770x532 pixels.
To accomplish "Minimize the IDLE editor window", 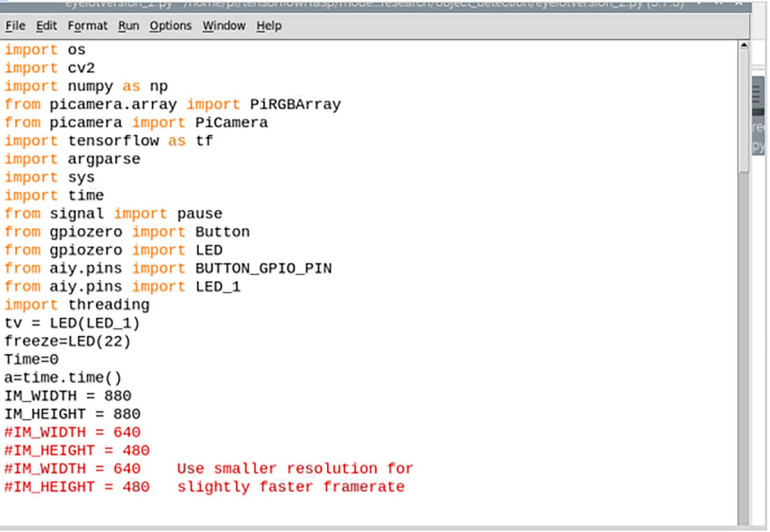I will click(698, 4).
